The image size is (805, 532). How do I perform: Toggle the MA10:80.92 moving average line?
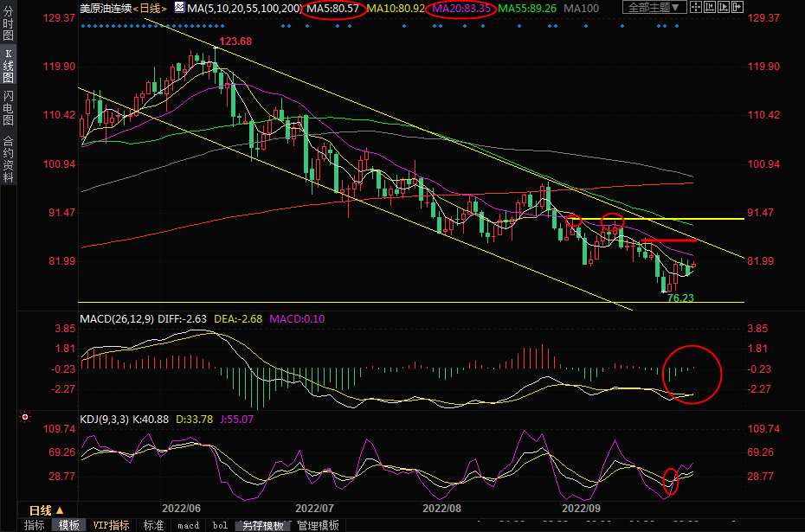pos(396,8)
